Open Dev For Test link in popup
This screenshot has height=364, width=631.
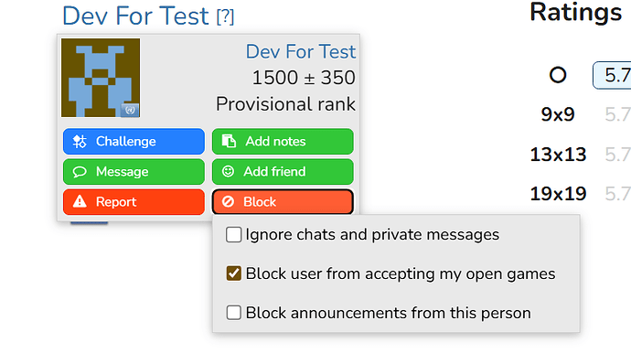301,51
